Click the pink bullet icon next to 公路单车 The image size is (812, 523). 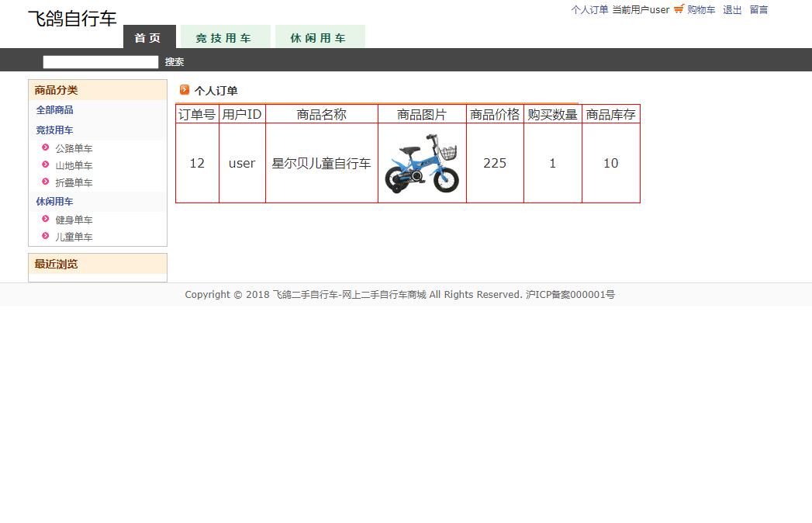tap(46, 147)
